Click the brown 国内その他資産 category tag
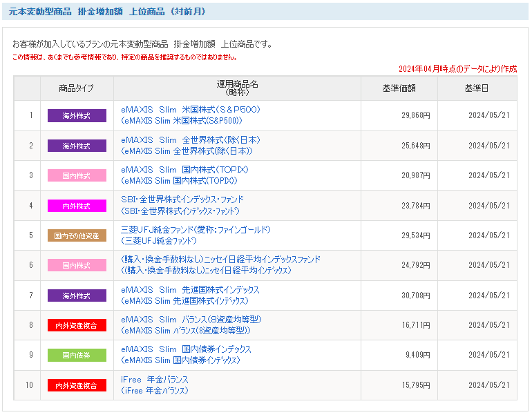Viewport: 532px width, 417px height. pyautogui.click(x=77, y=235)
